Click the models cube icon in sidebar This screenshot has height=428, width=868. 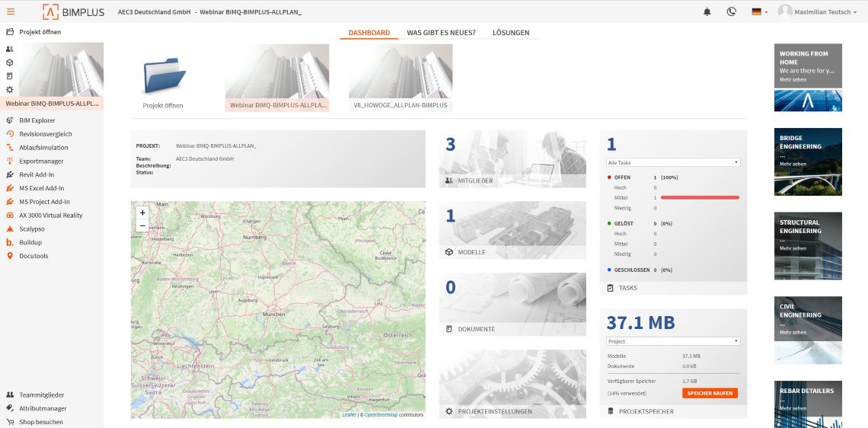pyautogui.click(x=9, y=62)
